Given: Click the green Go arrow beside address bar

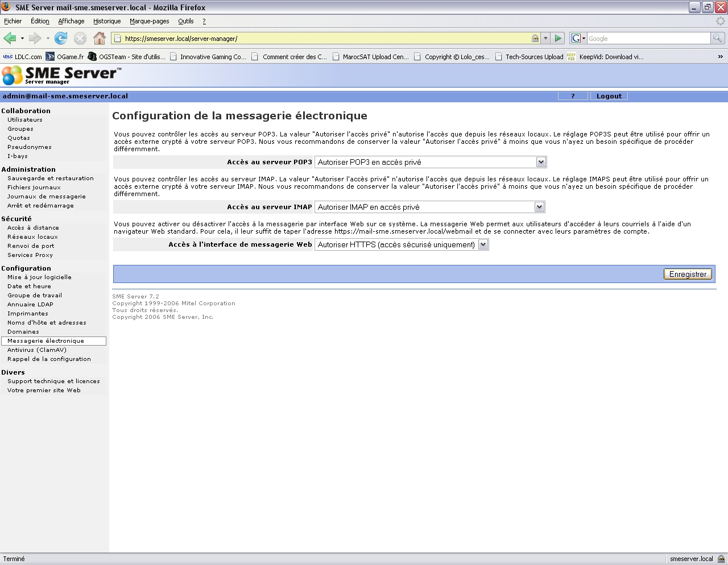Looking at the screenshot, I should tap(558, 38).
